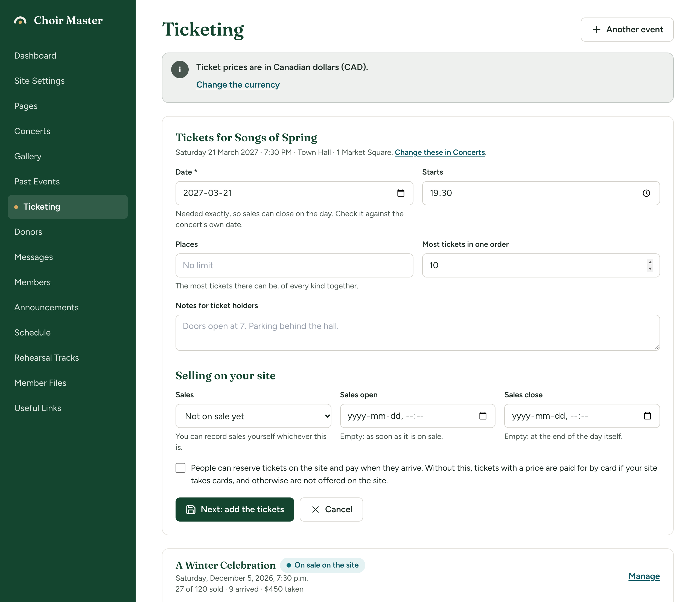Image resolution: width=700 pixels, height=602 pixels.
Task: Click the Starts time field 19:30
Action: [x=541, y=193]
